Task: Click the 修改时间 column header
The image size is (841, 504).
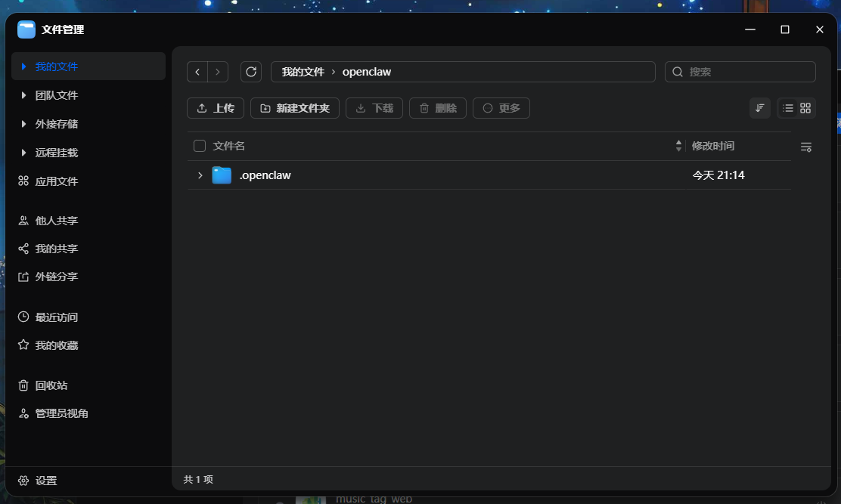Action: point(713,146)
